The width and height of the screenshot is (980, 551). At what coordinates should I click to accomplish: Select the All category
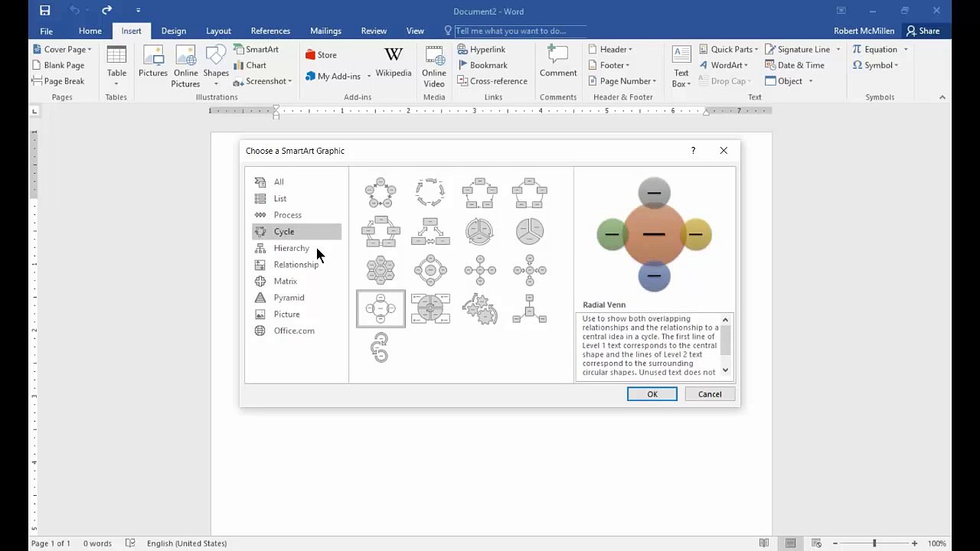[x=296, y=181]
